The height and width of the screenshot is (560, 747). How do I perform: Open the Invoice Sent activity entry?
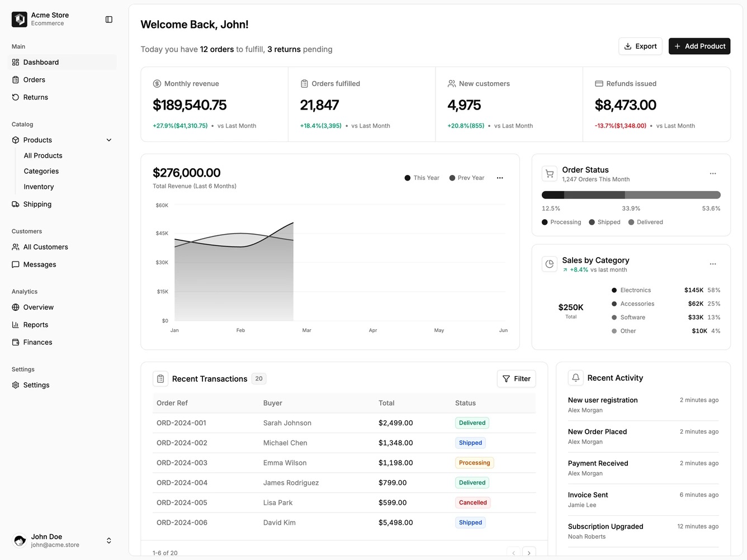(643, 500)
